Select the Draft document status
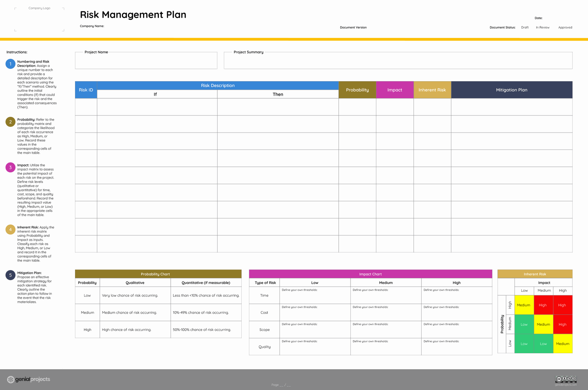The width and height of the screenshot is (588, 390). (x=525, y=28)
